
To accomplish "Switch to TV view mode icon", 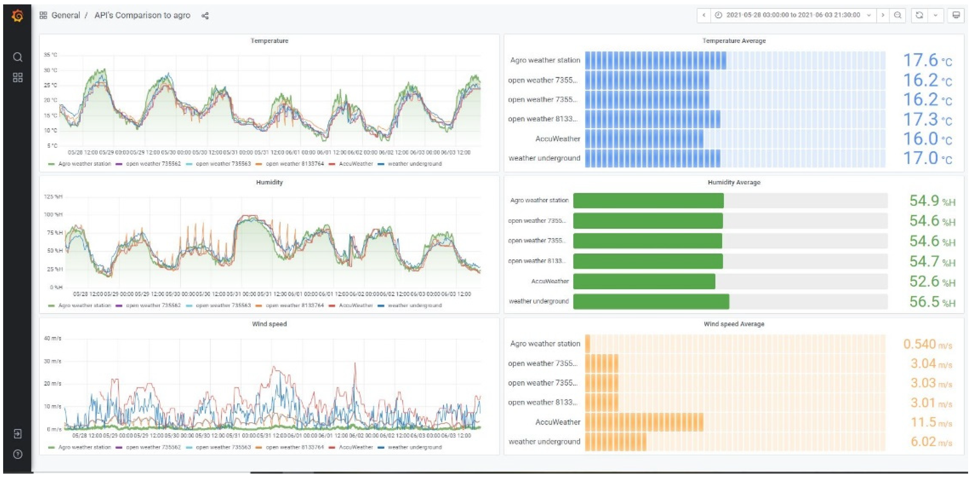I will point(956,15).
